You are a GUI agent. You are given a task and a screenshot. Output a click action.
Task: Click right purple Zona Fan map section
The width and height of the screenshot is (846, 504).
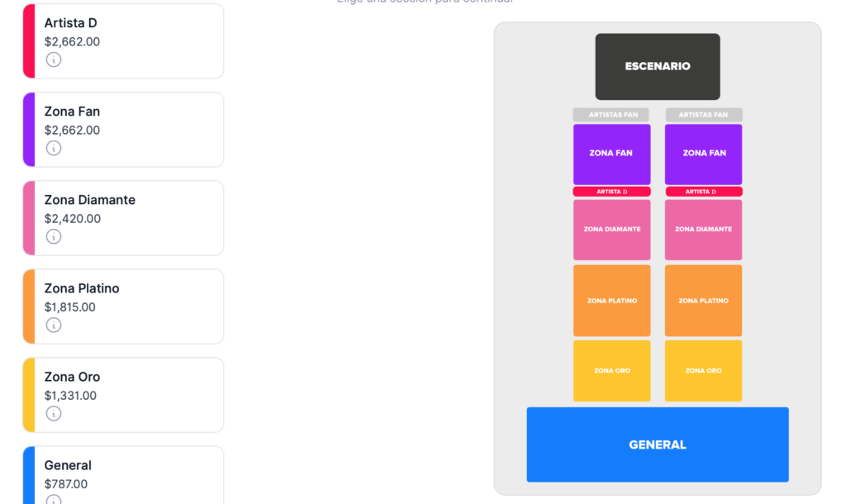point(704,155)
